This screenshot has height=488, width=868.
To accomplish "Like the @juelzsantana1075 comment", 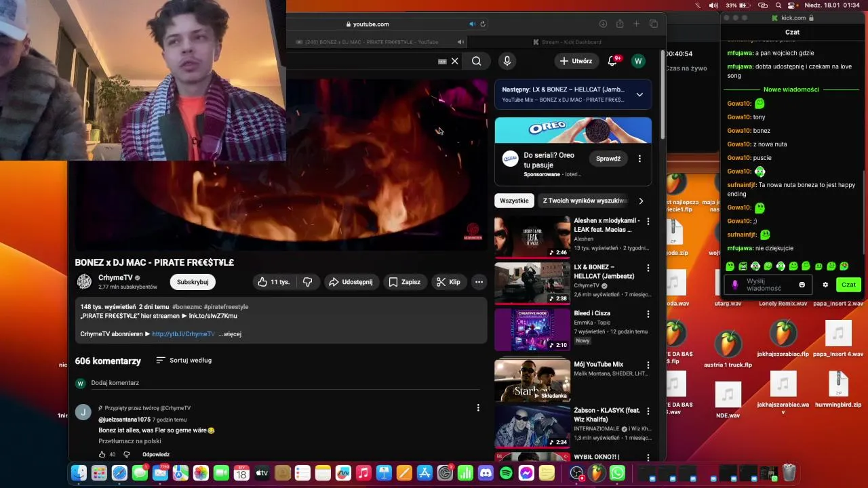I will (102, 454).
